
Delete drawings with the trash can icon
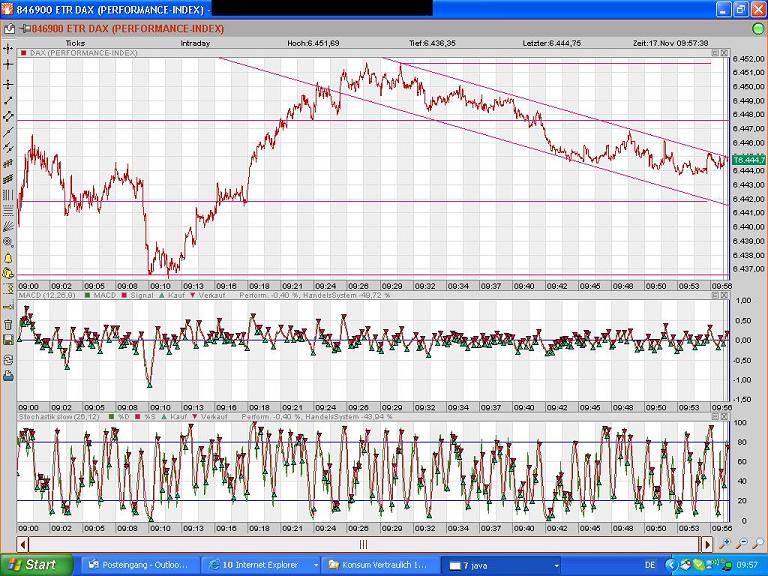pos(8,324)
